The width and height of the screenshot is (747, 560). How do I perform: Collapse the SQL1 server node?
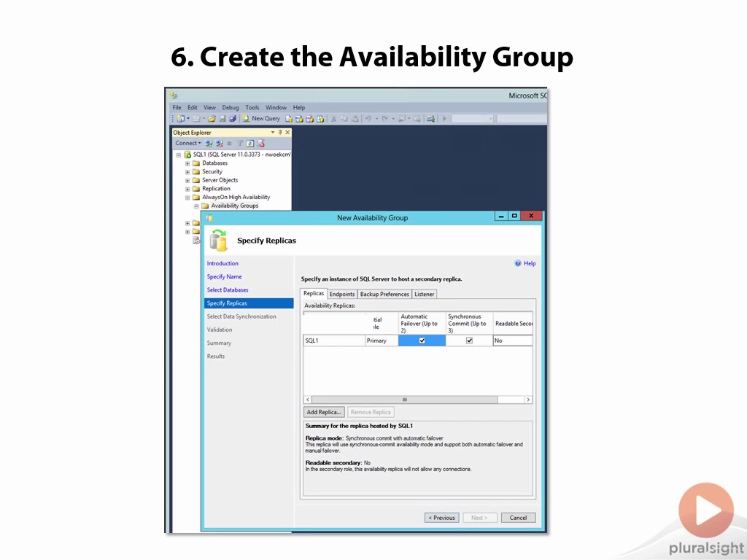point(179,155)
